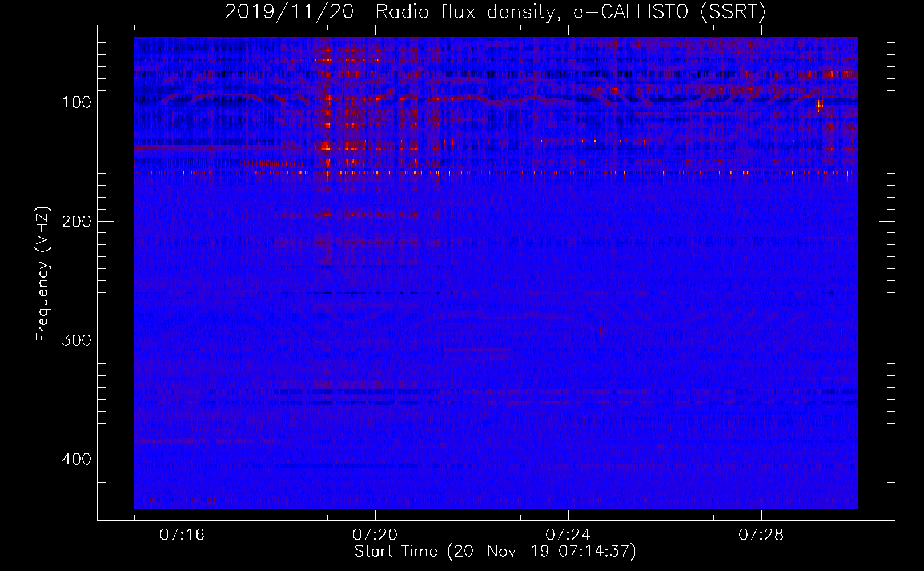The image size is (924, 571).
Task: Click the 07:20 time tick label
Action: [375, 535]
